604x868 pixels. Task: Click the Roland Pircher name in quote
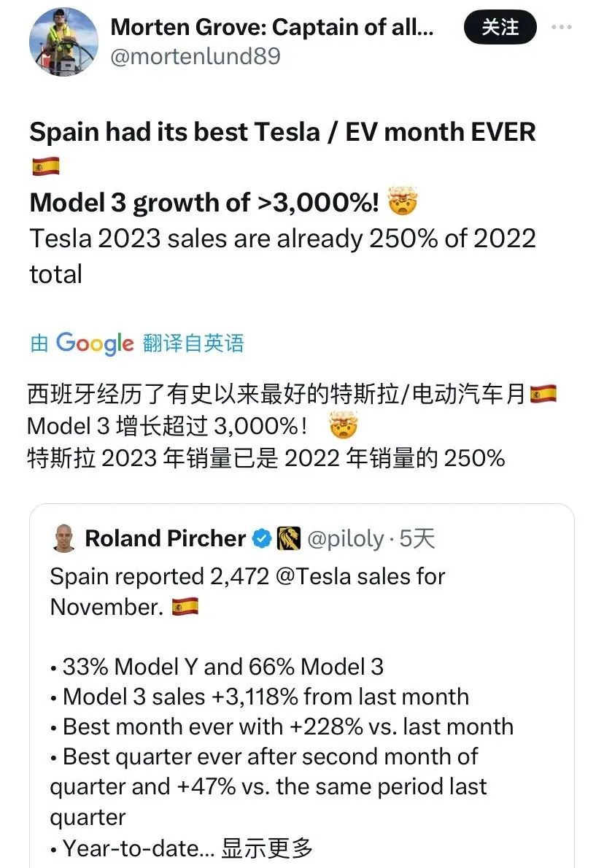click(165, 538)
